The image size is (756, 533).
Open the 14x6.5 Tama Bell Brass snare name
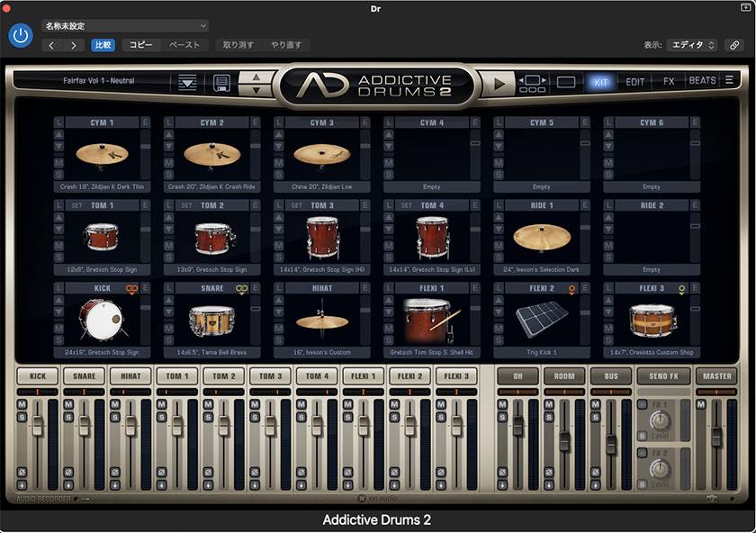click(x=211, y=352)
